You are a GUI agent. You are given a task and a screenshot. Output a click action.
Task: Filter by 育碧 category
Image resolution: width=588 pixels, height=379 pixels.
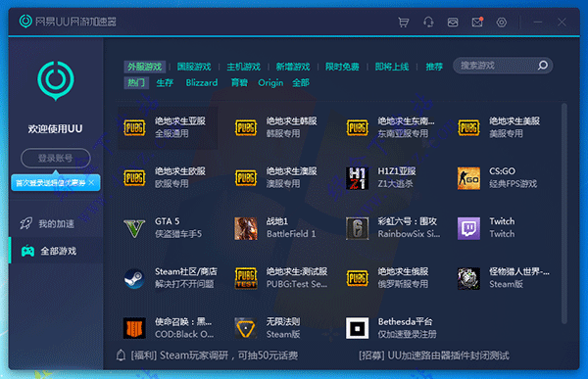click(239, 83)
